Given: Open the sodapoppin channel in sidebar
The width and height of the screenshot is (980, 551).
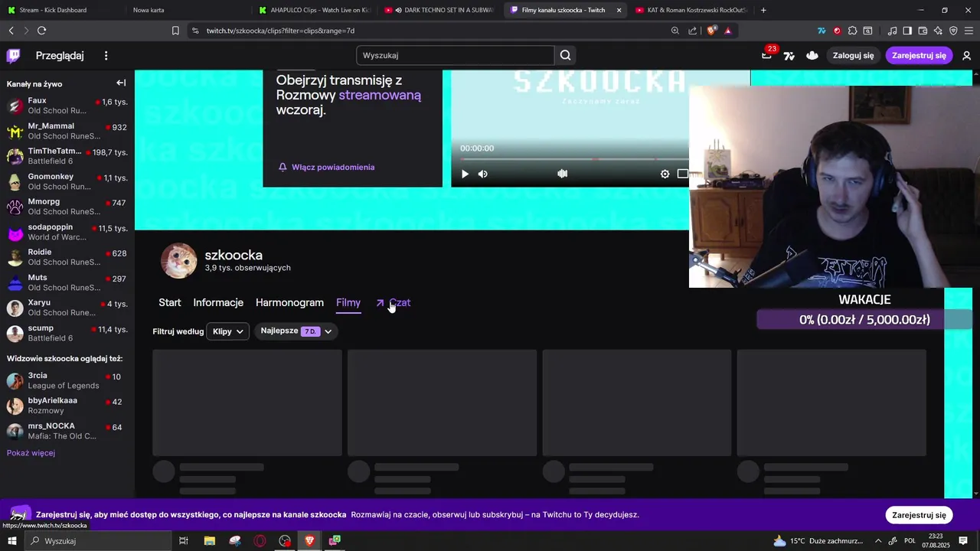Looking at the screenshot, I should point(67,232).
